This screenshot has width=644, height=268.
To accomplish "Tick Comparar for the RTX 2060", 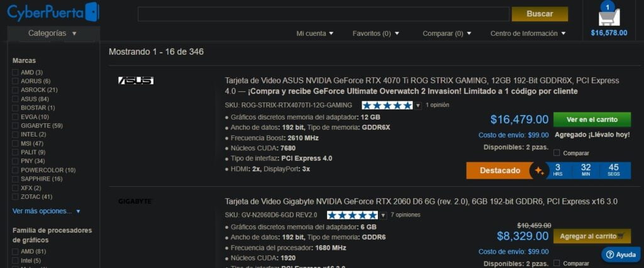I will click(x=557, y=263).
